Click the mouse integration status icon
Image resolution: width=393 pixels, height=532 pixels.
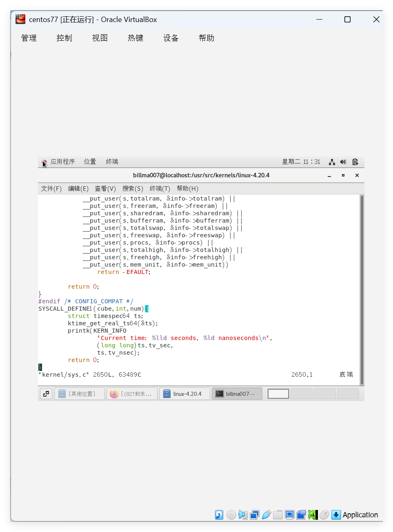[324, 514]
